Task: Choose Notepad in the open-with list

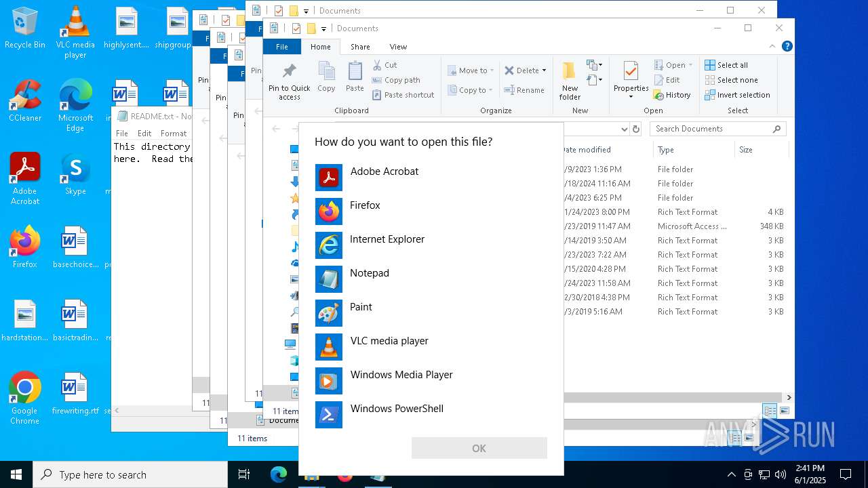Action: [x=431, y=279]
